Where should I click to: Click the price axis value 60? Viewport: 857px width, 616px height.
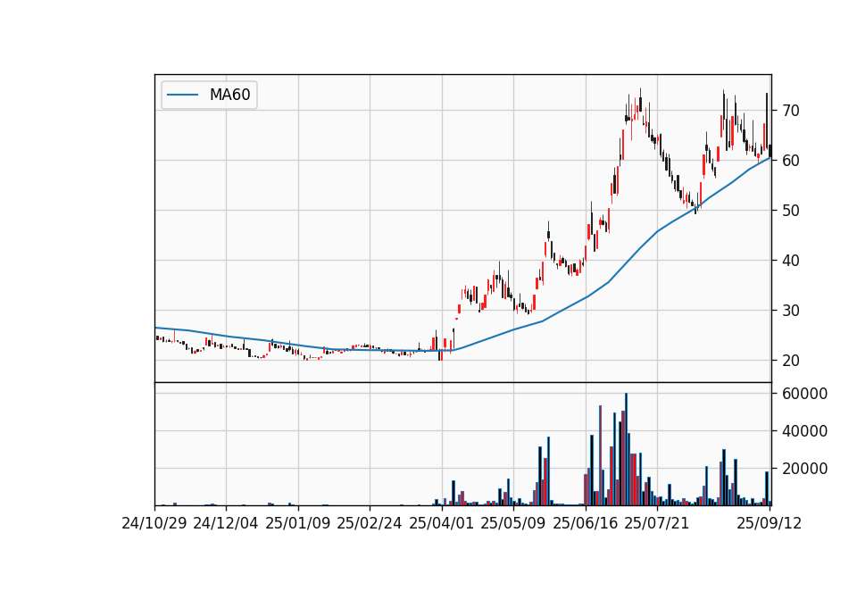[x=791, y=161]
